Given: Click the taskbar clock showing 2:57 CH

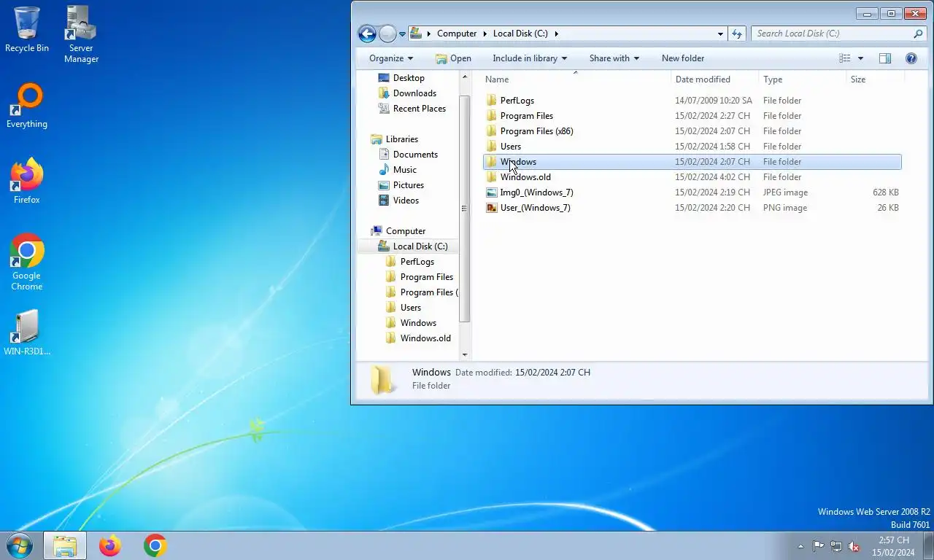Looking at the screenshot, I should [893, 546].
